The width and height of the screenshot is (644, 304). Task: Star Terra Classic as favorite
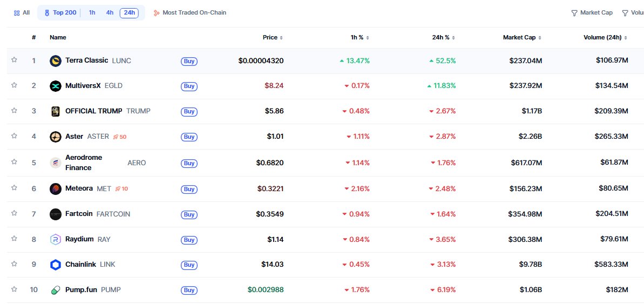pos(14,60)
